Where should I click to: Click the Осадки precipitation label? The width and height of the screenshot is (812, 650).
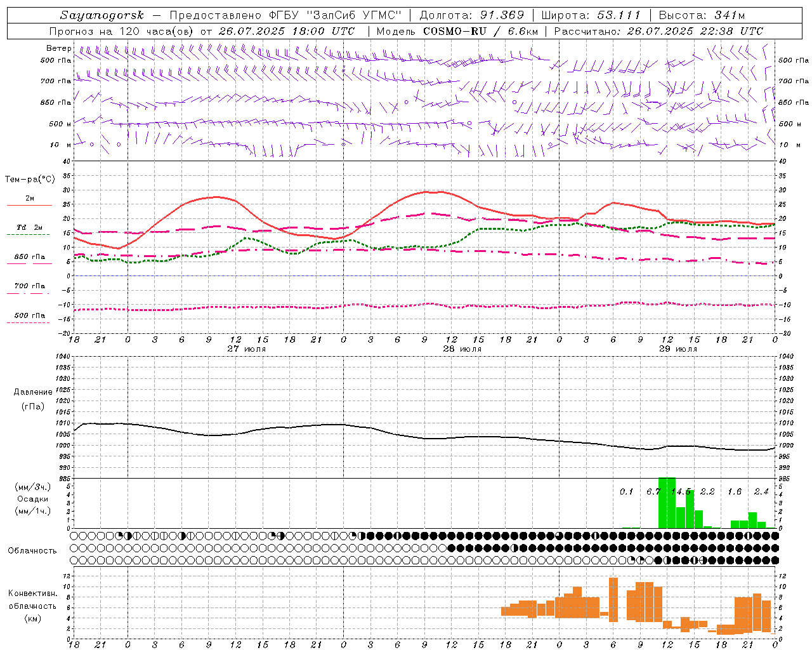click(x=33, y=499)
